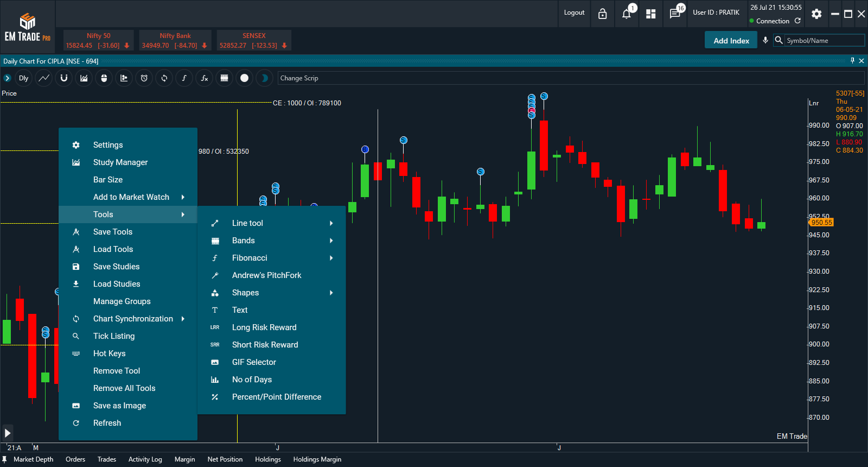Open the Holdings Margin tab

tap(317, 459)
